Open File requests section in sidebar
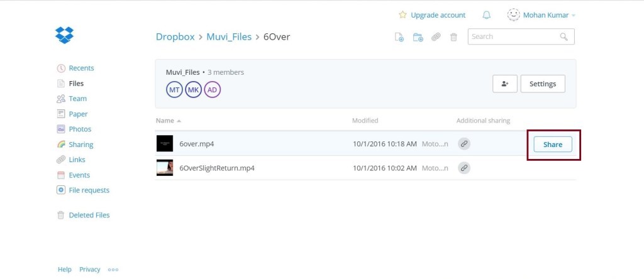 (x=89, y=190)
